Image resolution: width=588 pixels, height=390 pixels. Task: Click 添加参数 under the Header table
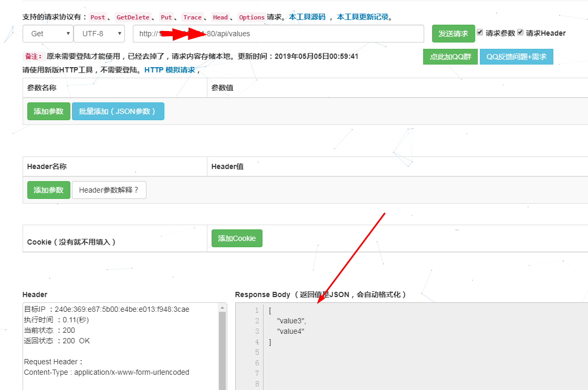point(49,190)
